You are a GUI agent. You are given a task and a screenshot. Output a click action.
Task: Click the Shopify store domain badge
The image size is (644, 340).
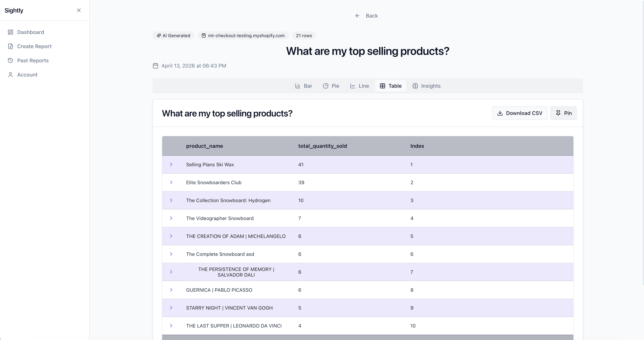(243, 36)
